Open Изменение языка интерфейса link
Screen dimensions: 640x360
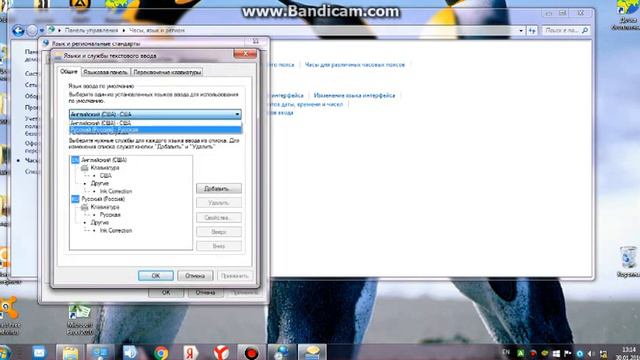point(354,96)
